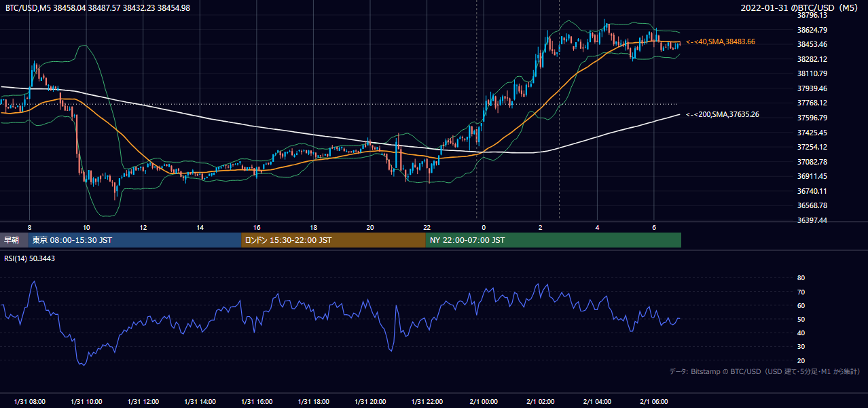Click the Bitstamp data source note
The height and width of the screenshot is (408, 868).
[x=765, y=371]
